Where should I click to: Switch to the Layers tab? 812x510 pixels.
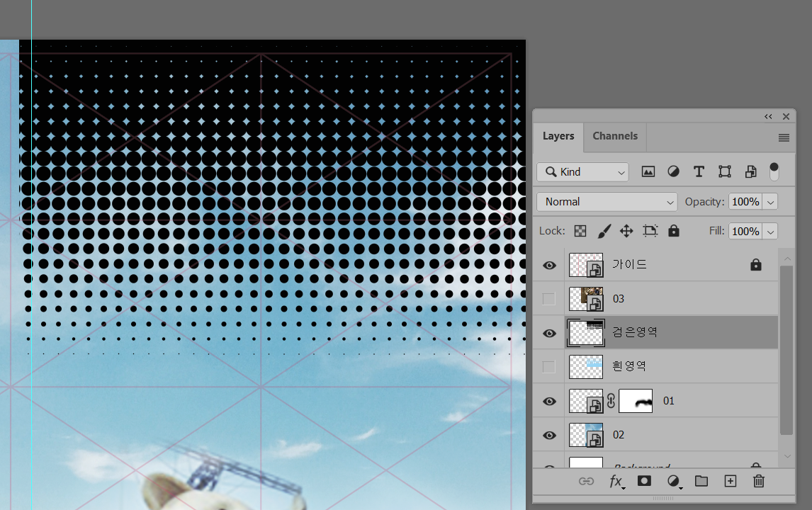tap(558, 136)
